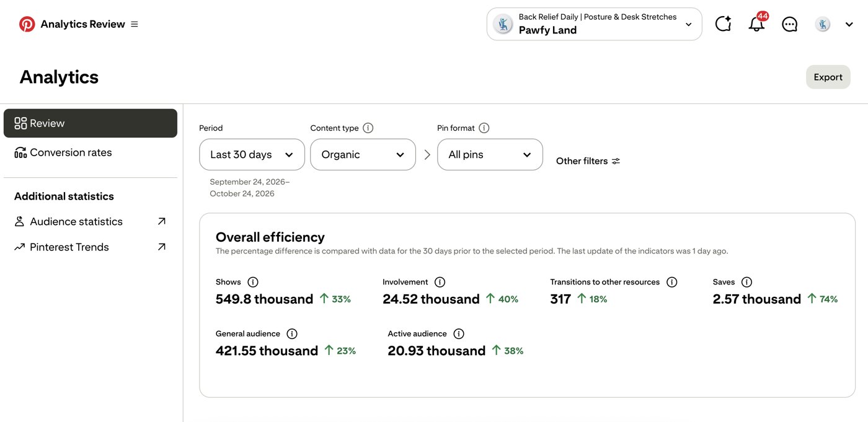Open Other filters
Screen dimensions: 868x422
point(588,161)
